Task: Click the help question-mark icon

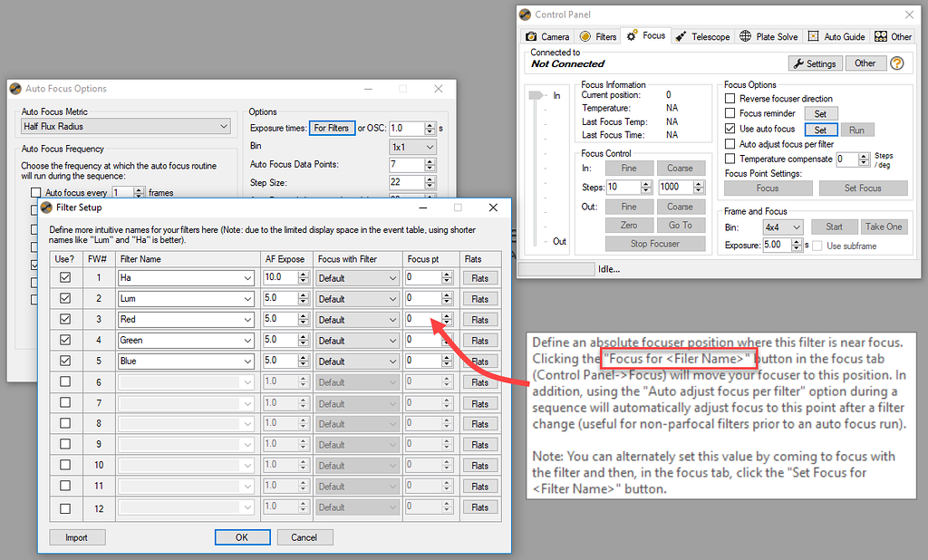Action: (x=898, y=63)
